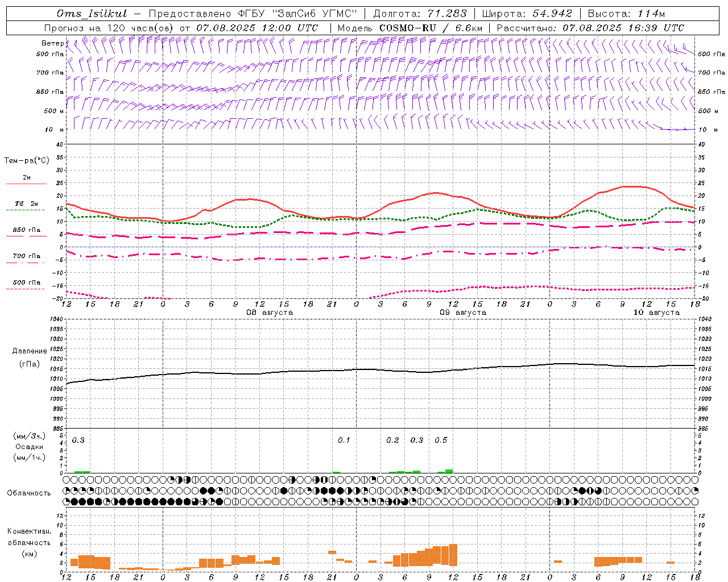The width and height of the screenshot is (728, 582).
Task: Click the Модель COSMO-RU / 6.6км label
Action: 409,28
